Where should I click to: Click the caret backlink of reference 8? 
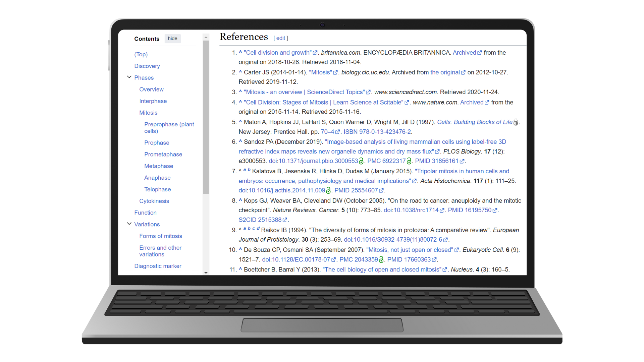click(x=240, y=200)
